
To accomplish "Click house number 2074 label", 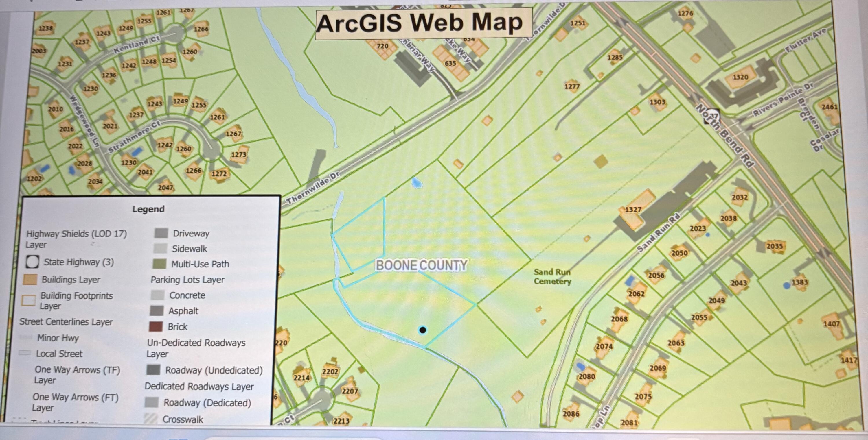I will tap(604, 346).
